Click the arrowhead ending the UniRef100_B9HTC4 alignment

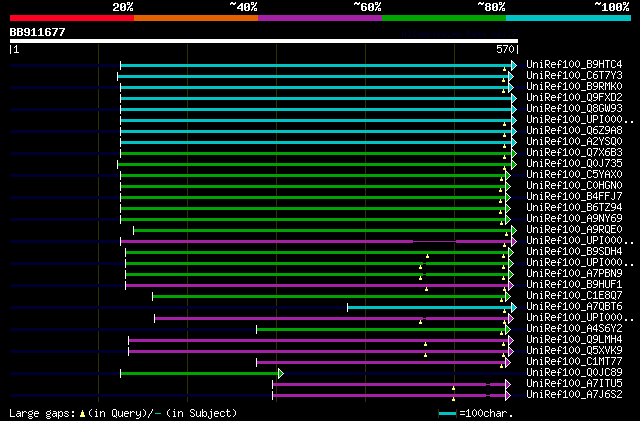click(514, 65)
